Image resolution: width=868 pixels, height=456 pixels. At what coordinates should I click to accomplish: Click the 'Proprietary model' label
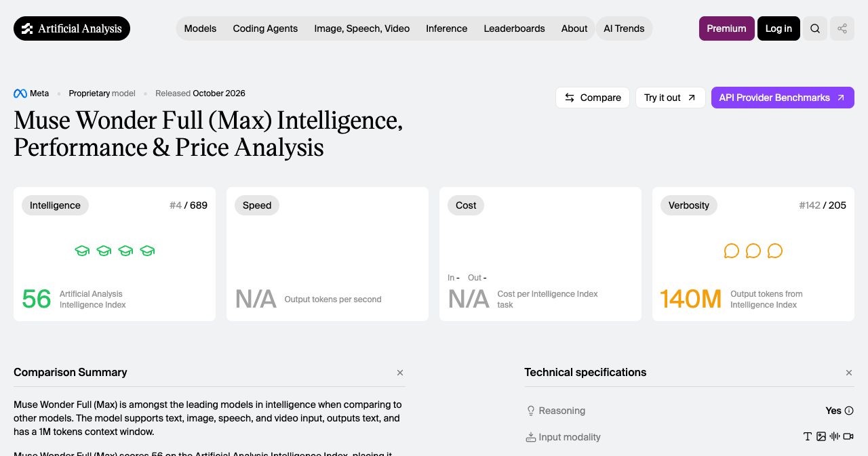point(102,94)
